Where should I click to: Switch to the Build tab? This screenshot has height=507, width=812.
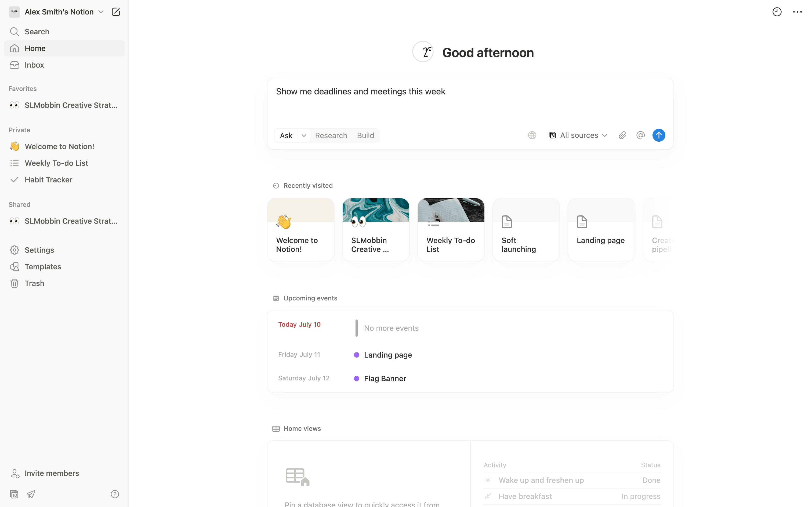click(365, 135)
